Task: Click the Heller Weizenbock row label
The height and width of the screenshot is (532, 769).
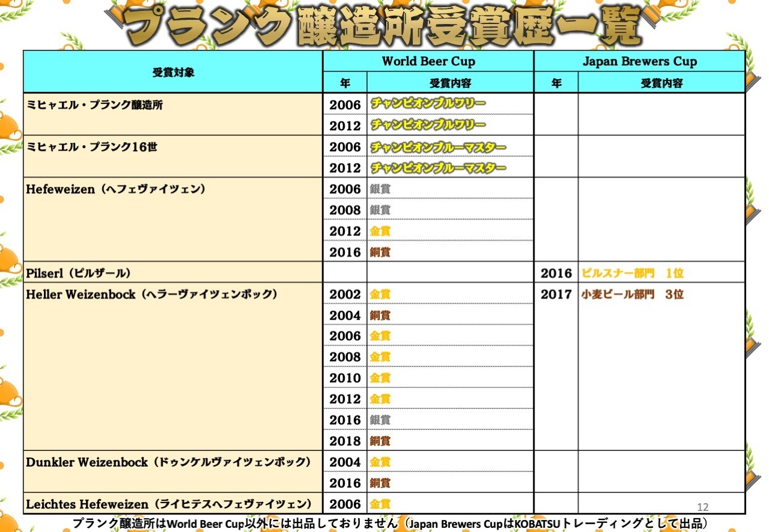Action: tap(151, 294)
